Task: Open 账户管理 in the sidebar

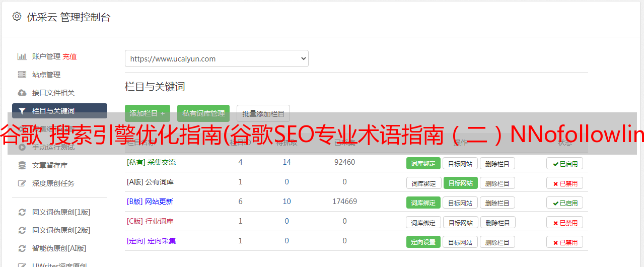Action: tap(46, 56)
